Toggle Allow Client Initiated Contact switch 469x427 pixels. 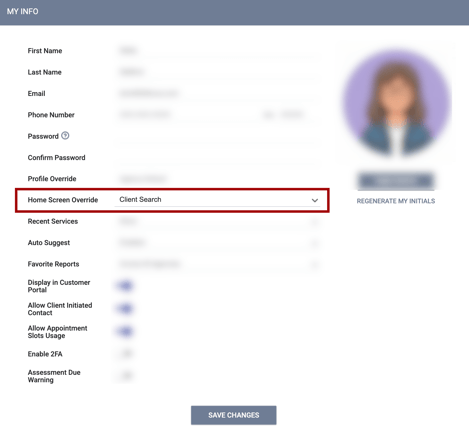click(125, 309)
